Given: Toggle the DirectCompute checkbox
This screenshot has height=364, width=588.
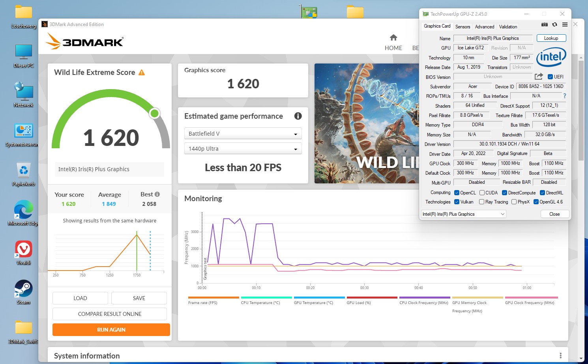Looking at the screenshot, I should point(504,193).
